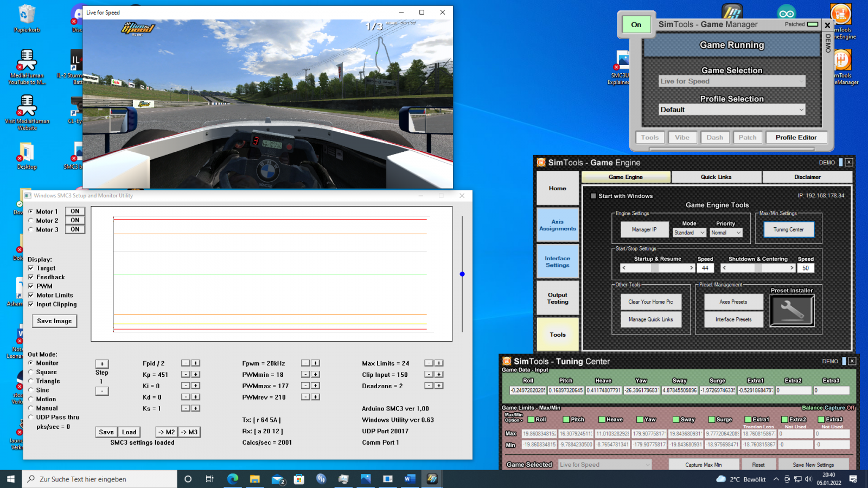Screen dimensions: 868x488
Task: Increase PWMmax with plus button
Action: coord(315,386)
